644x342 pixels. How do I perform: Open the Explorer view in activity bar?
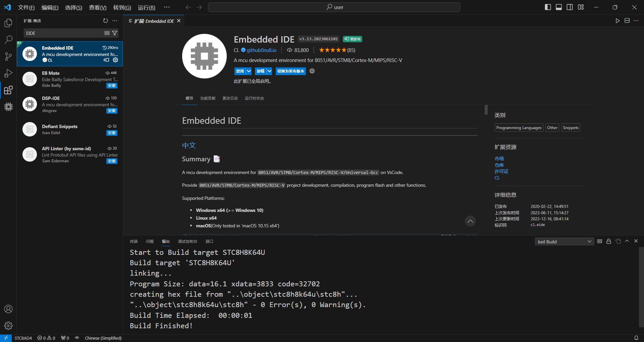click(x=8, y=23)
